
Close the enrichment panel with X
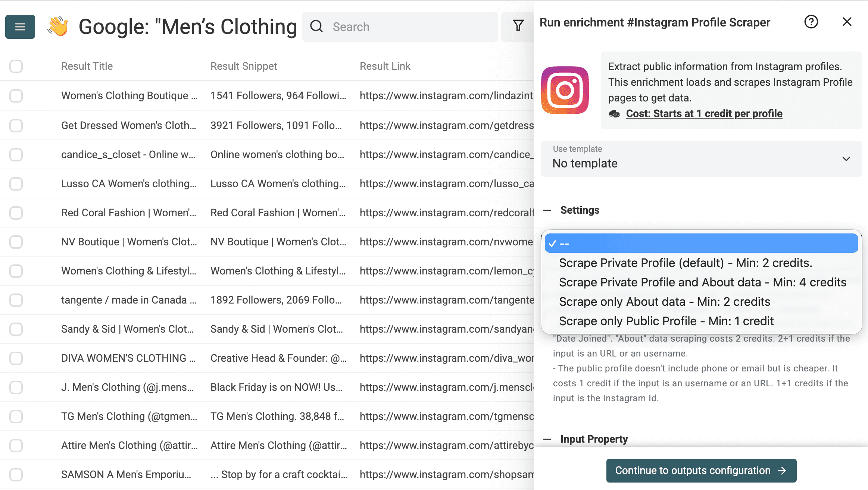[x=847, y=22]
